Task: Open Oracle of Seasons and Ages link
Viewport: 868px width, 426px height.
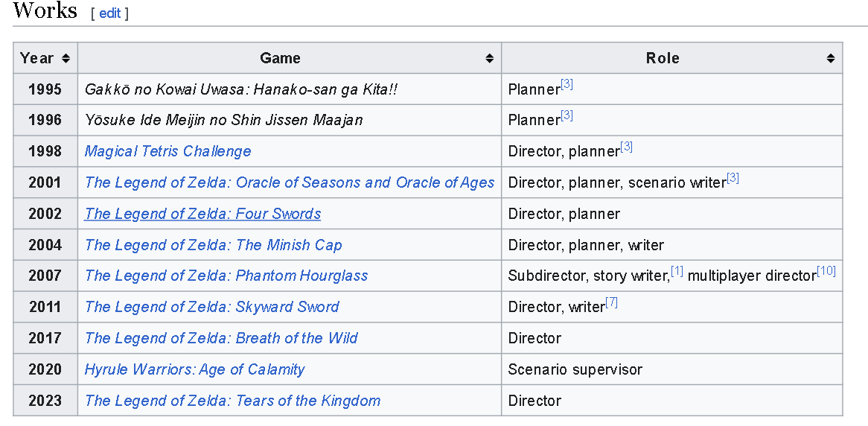Action: 290,182
